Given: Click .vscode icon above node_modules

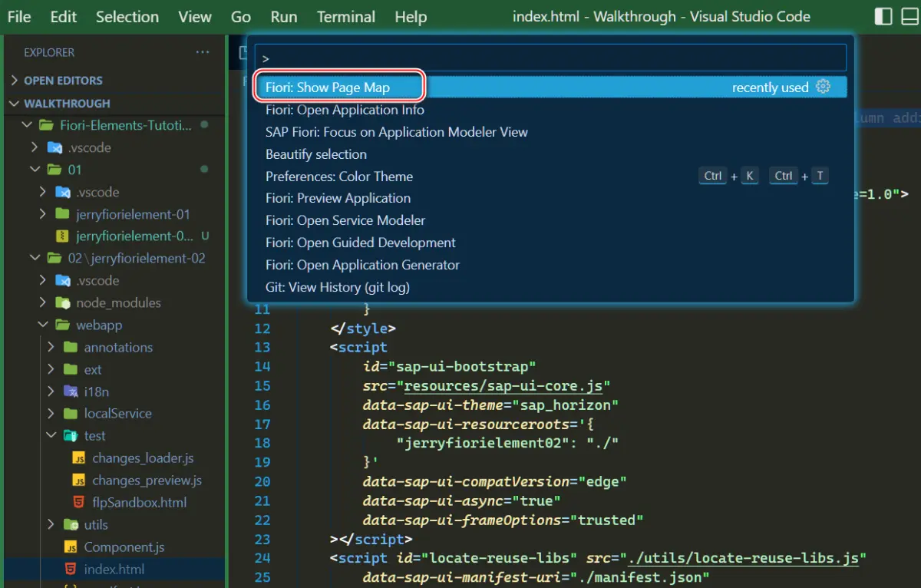Looking at the screenshot, I should [x=62, y=280].
